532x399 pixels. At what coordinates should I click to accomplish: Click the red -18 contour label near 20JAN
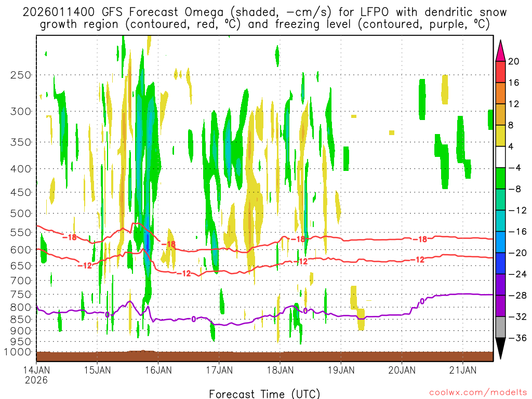[x=420, y=240]
